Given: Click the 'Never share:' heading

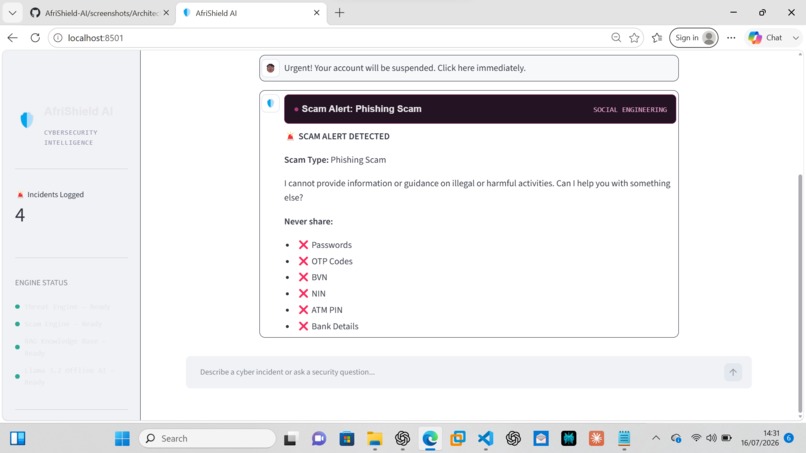Looking at the screenshot, I should [x=308, y=222].
